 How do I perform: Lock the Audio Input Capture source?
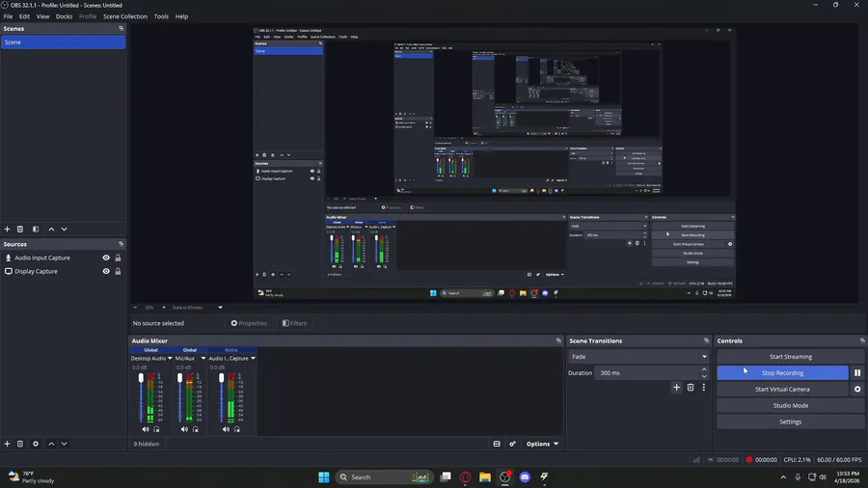(x=118, y=258)
